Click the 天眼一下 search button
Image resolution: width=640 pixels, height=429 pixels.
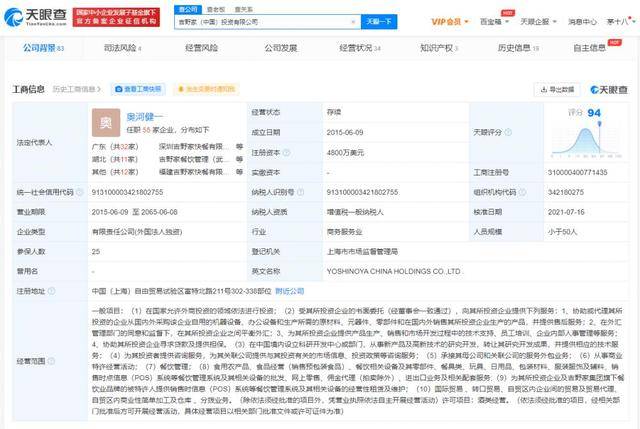(379, 21)
